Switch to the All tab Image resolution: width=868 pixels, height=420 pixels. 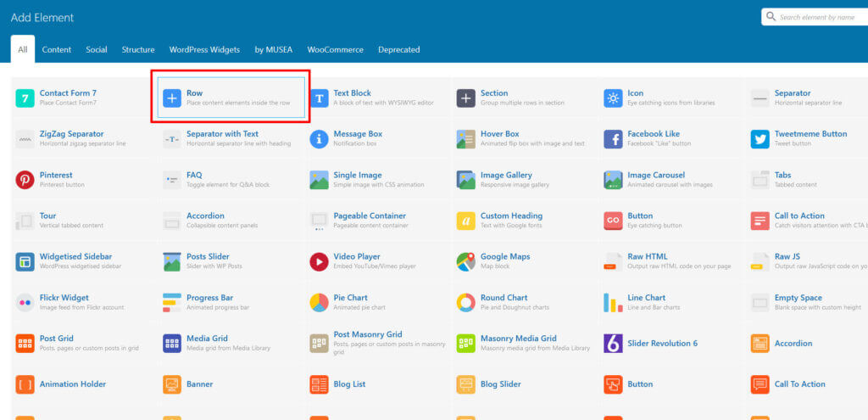pyautogui.click(x=23, y=49)
